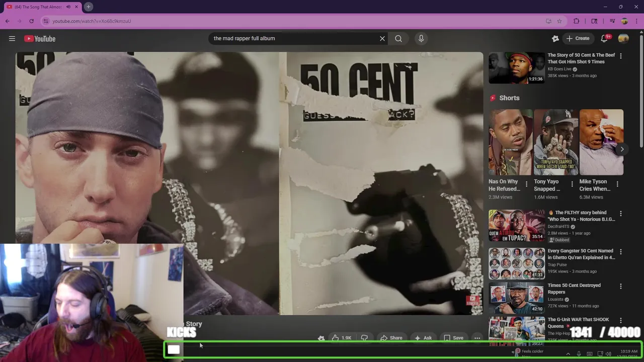Open options menu for Mike Tyson short
The height and width of the screenshot is (362, 644).
tap(617, 184)
